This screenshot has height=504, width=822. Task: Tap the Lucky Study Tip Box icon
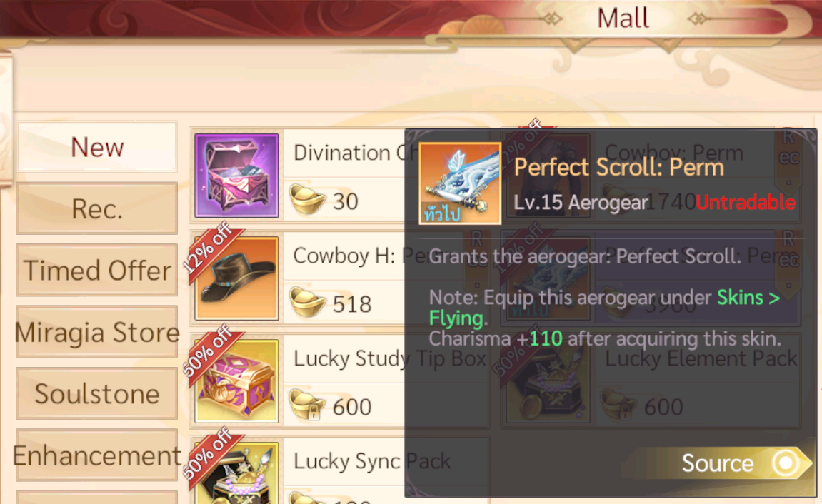(236, 381)
